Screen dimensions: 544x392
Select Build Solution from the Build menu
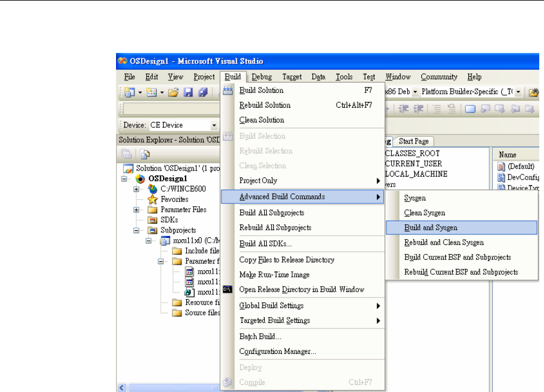(x=302, y=90)
